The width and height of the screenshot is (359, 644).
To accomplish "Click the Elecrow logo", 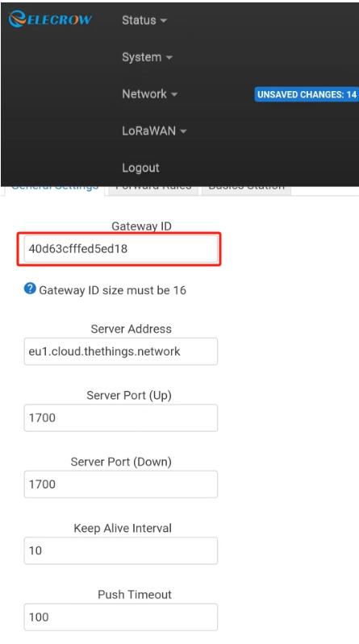I will click(x=50, y=19).
